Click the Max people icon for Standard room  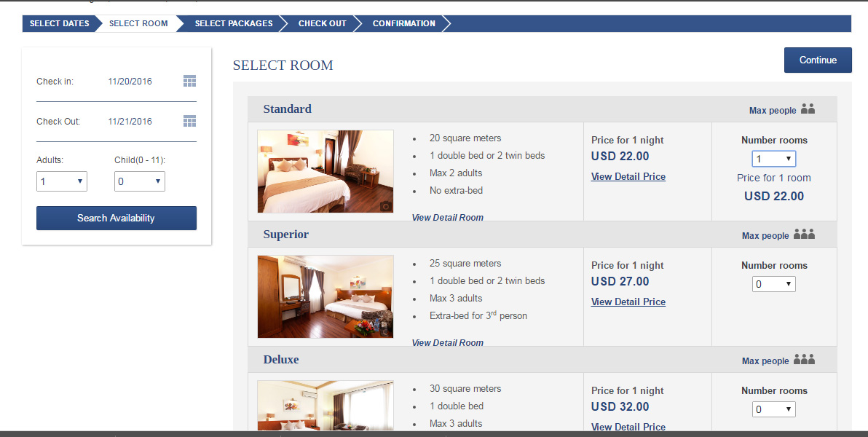pos(807,109)
